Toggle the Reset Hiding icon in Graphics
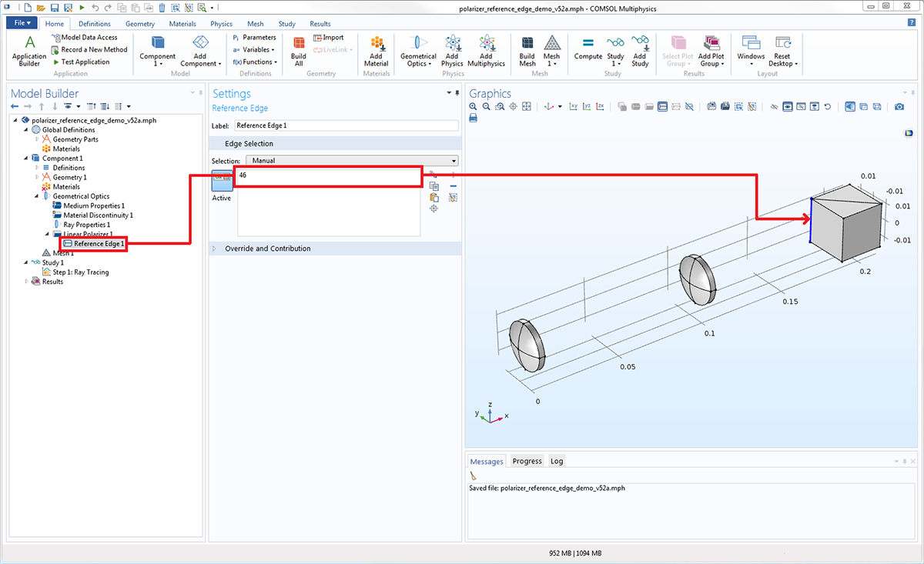The height and width of the screenshot is (564, 924). (x=827, y=106)
